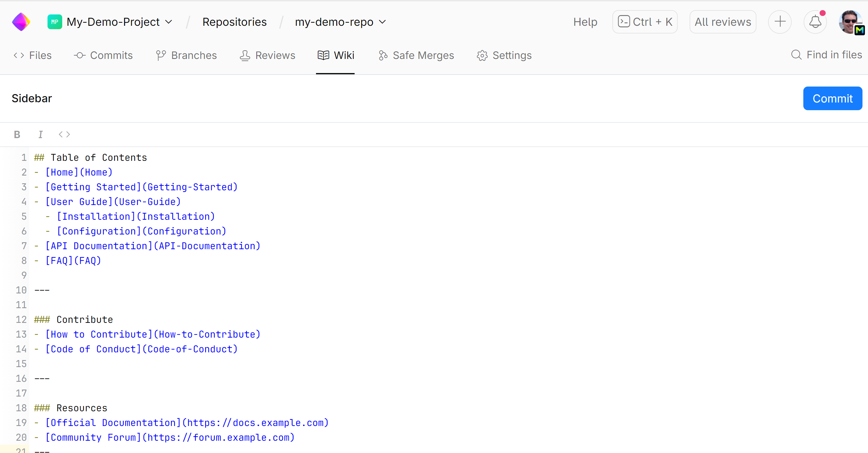Screen dimensions: 868x453
Task: Open repository Settings via gear icon
Action: pos(482,55)
